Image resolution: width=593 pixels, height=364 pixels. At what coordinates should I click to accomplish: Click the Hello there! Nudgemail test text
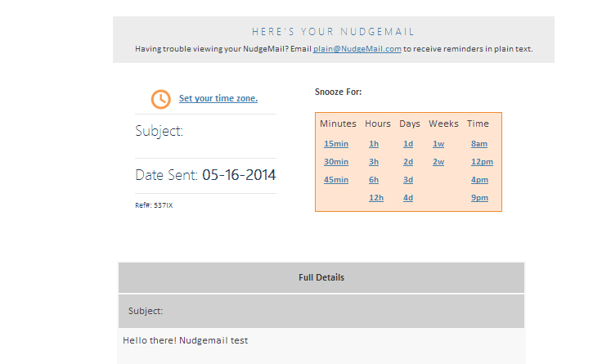tap(186, 340)
